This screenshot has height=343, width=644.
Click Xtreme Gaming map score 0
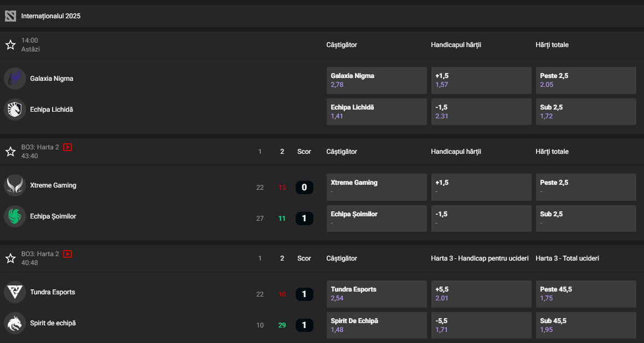(305, 188)
